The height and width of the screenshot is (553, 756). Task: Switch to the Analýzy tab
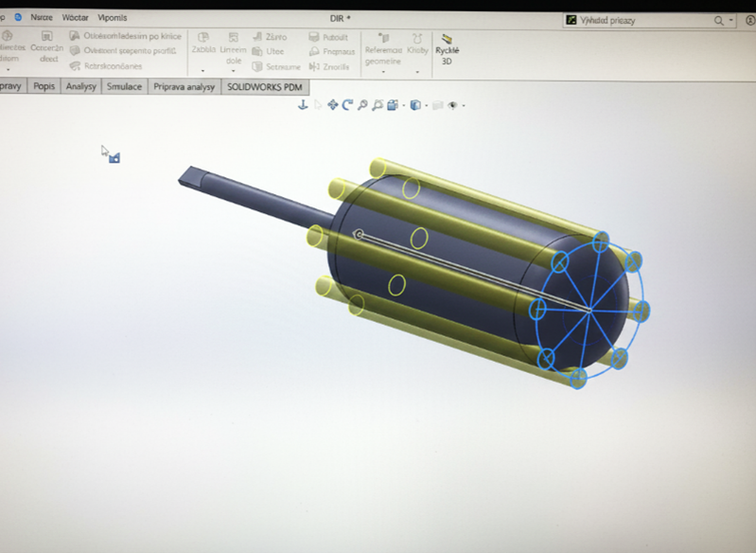tap(81, 86)
